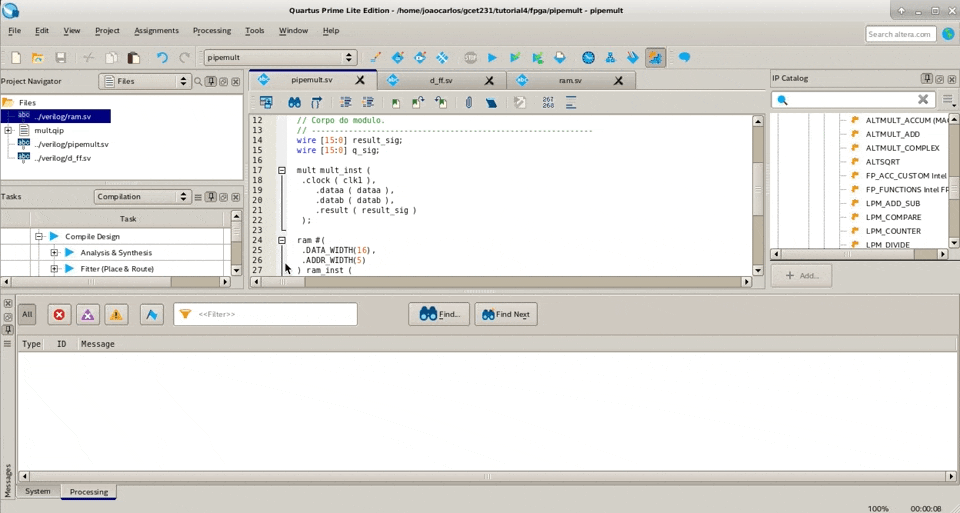
Task: Select ../verilog/pipemult.sv in file list
Action: (x=71, y=144)
